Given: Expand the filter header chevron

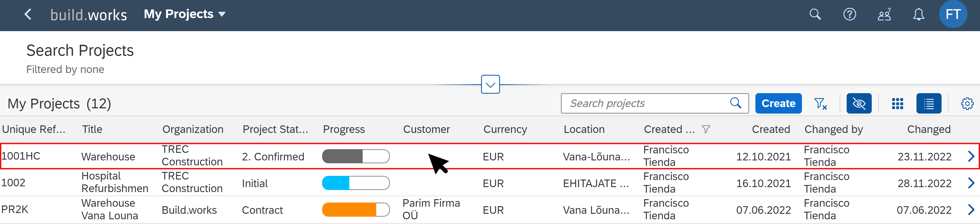Looking at the screenshot, I should 490,84.
